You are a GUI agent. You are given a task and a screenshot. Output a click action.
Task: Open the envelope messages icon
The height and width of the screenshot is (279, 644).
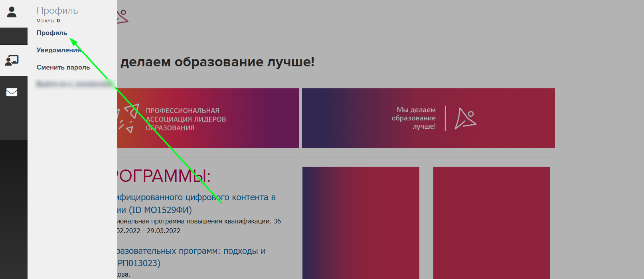pos(12,92)
